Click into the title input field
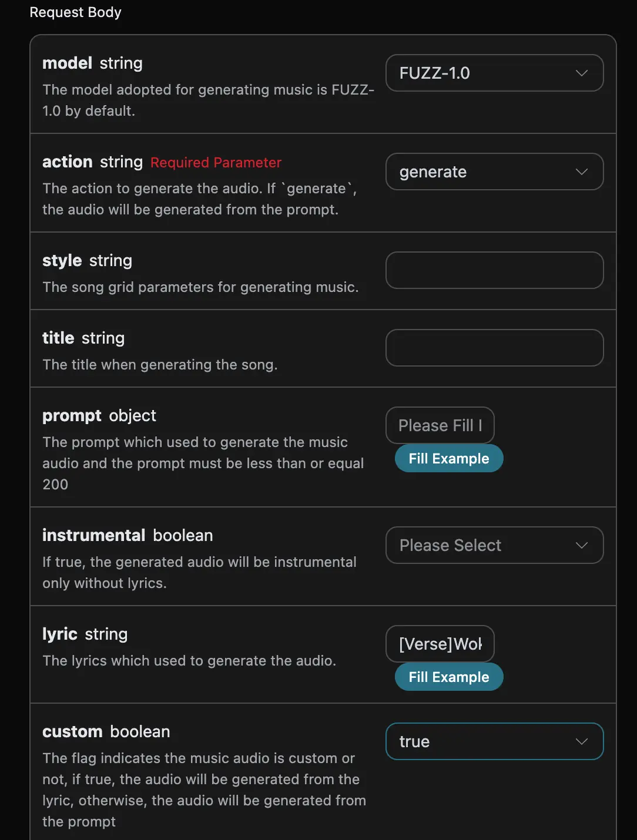Screen dimensions: 637x840 (494, 348)
